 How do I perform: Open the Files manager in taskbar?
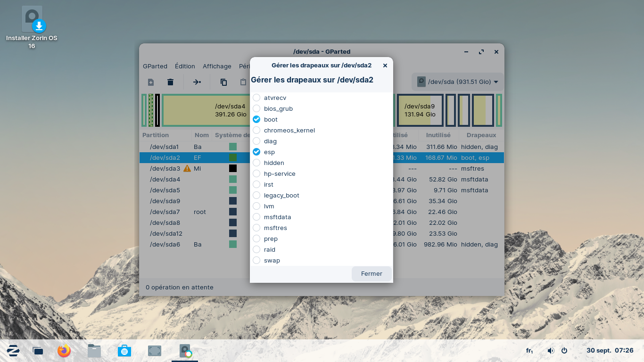(x=94, y=351)
